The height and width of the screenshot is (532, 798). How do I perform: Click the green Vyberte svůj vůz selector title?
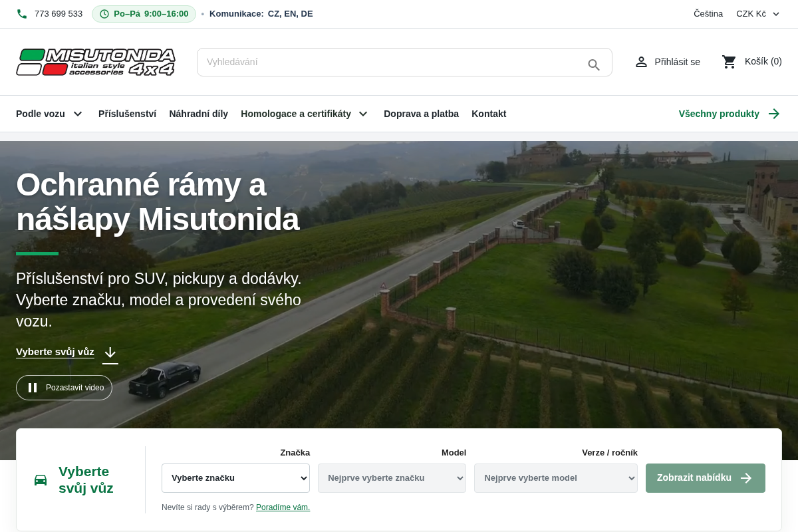86,479
